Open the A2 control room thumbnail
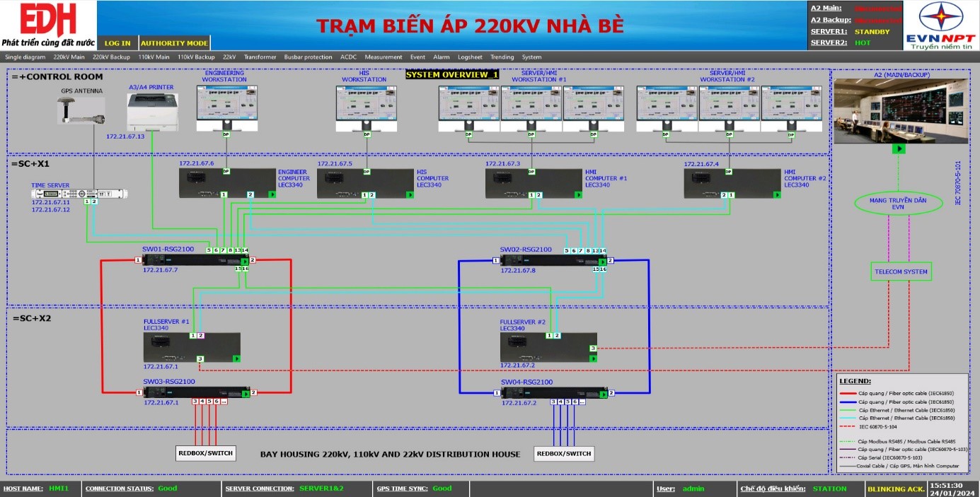This screenshot has width=980, height=497. [x=898, y=111]
